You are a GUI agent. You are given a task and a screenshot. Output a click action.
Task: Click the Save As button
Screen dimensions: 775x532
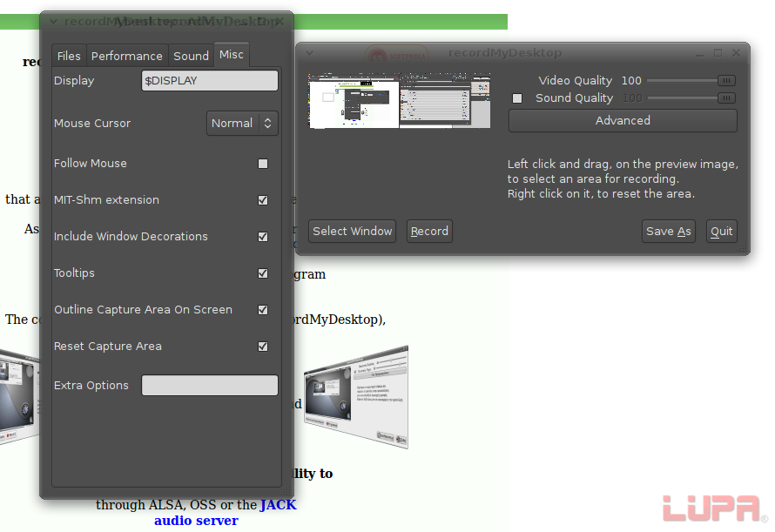point(669,232)
